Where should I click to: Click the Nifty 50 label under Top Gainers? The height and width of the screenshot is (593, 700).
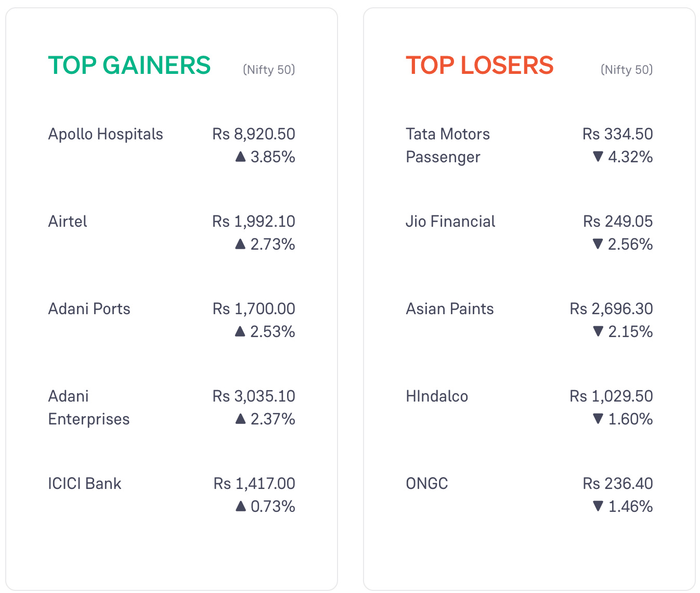(269, 70)
